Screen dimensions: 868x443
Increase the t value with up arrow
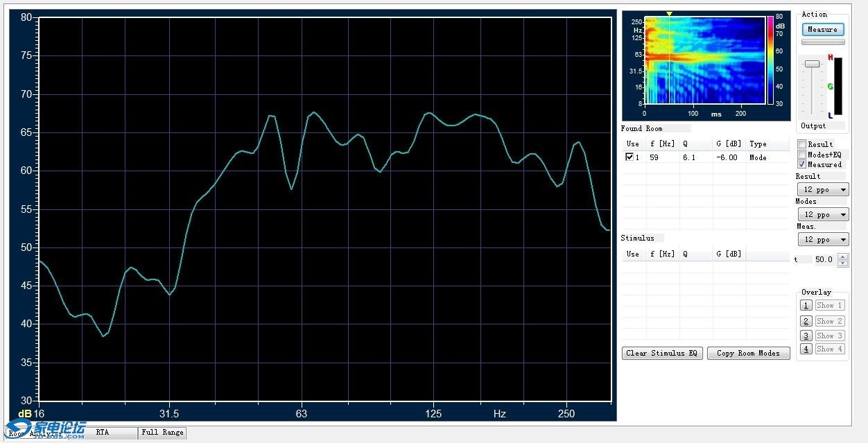click(842, 257)
